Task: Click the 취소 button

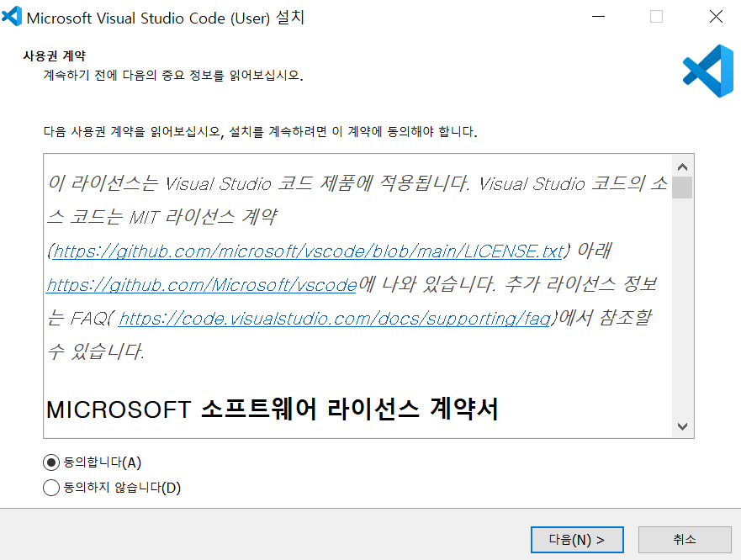Action: (685, 540)
